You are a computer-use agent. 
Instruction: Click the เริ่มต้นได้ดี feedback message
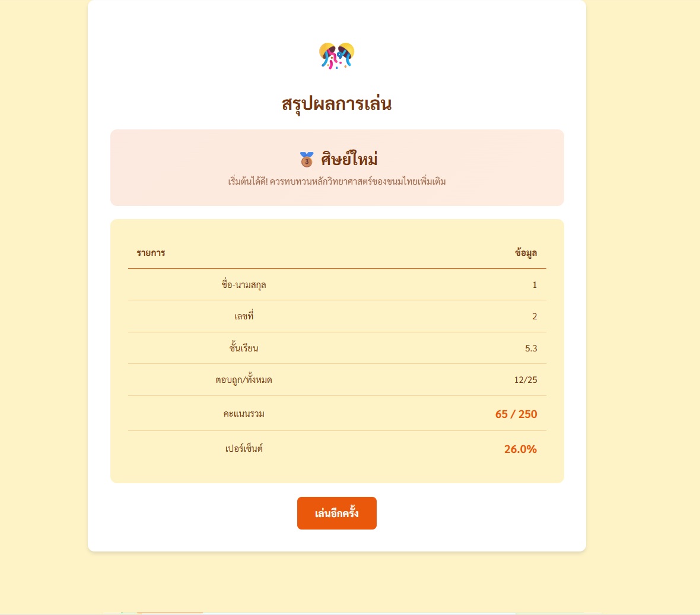coord(336,181)
